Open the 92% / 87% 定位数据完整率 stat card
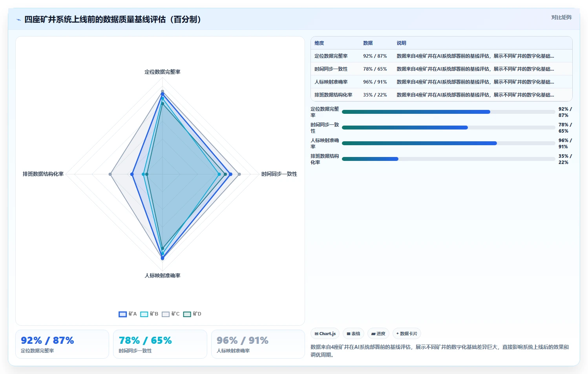 tap(62, 344)
